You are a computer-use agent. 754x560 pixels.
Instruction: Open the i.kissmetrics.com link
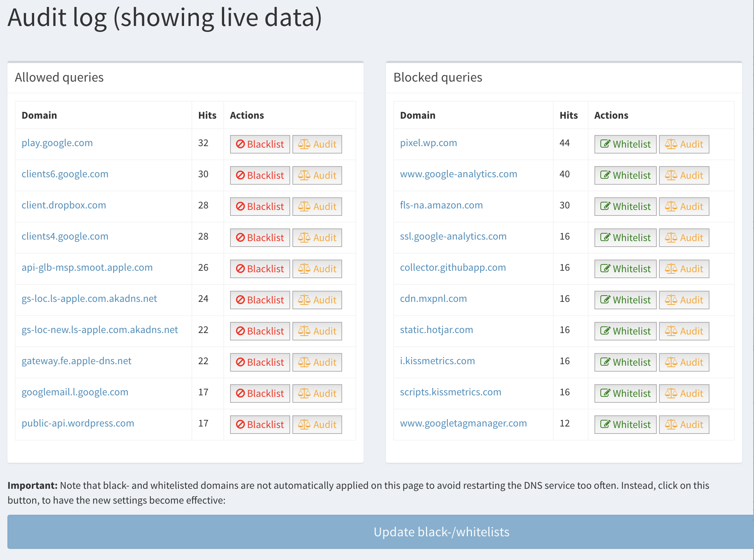click(x=437, y=361)
